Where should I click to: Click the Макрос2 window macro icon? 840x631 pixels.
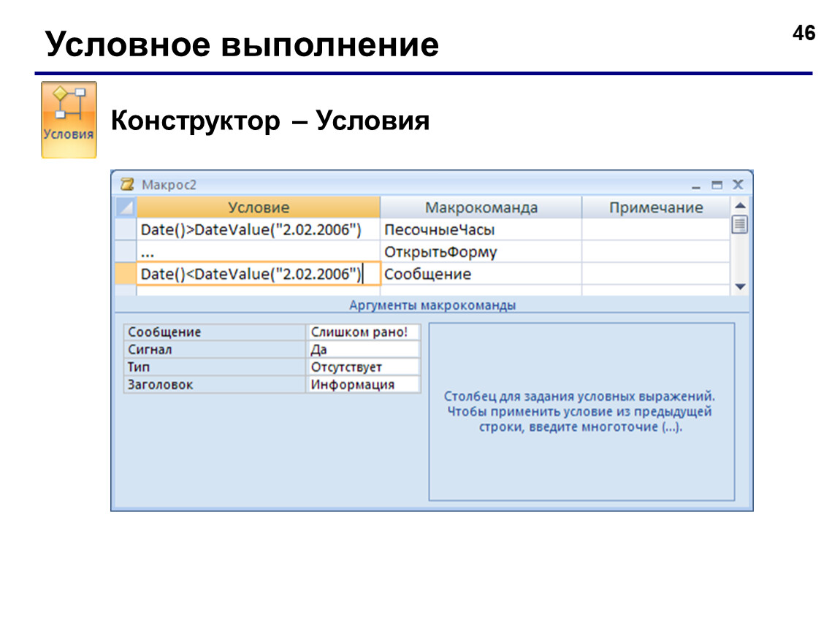[x=128, y=185]
